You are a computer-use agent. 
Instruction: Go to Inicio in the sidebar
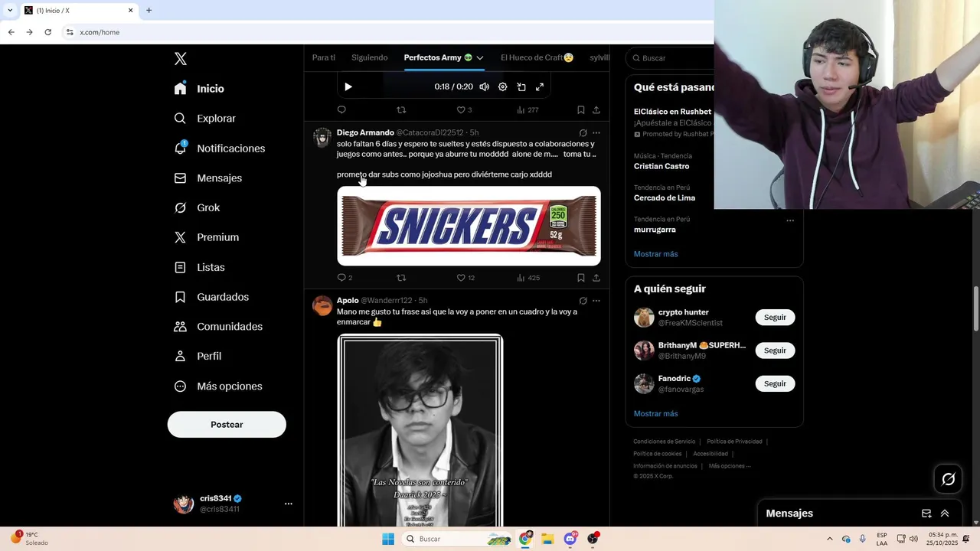coord(199,89)
